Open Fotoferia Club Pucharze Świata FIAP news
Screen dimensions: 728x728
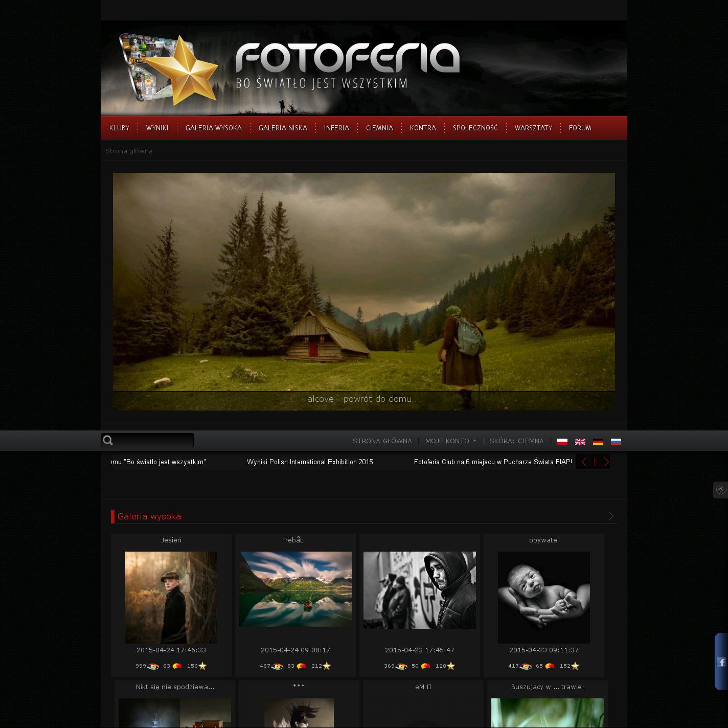pyautogui.click(x=493, y=462)
